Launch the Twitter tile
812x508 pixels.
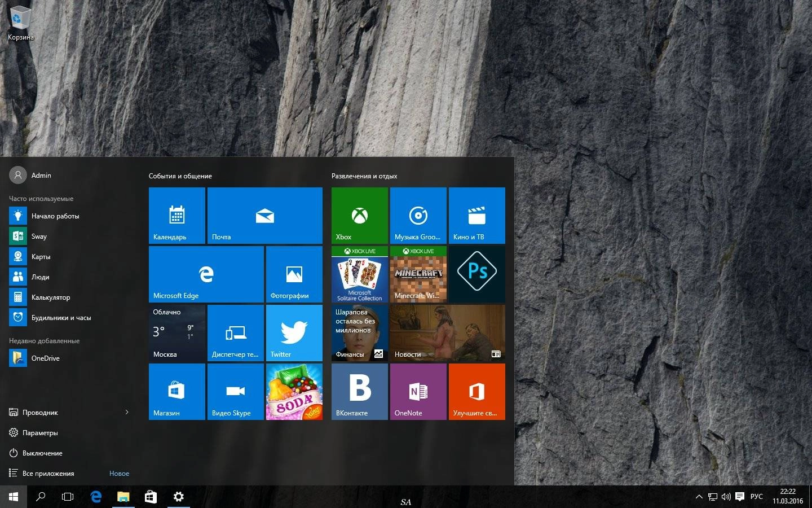pyautogui.click(x=294, y=333)
